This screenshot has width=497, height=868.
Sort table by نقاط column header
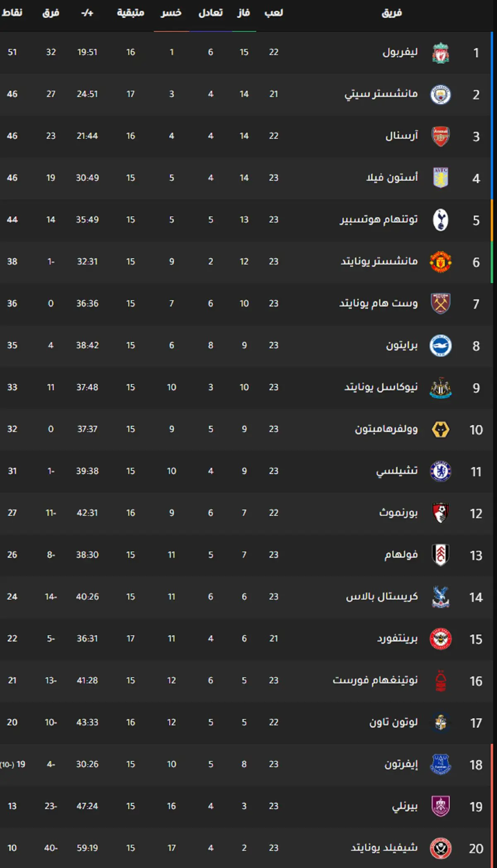pyautogui.click(x=12, y=13)
